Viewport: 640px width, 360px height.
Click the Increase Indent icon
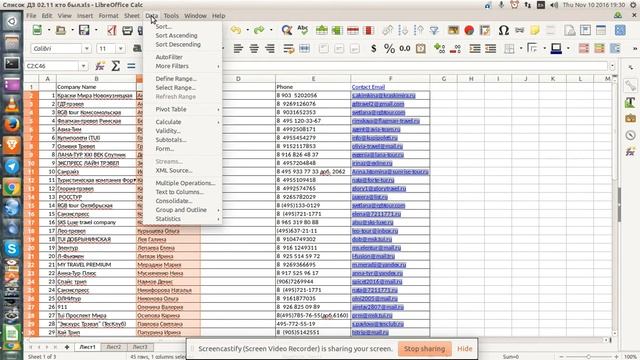pyautogui.click(x=475, y=49)
